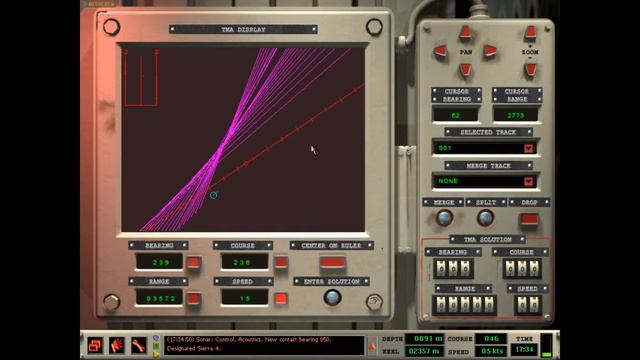Pan the TMA display down
The image size is (640, 360).
click(465, 70)
